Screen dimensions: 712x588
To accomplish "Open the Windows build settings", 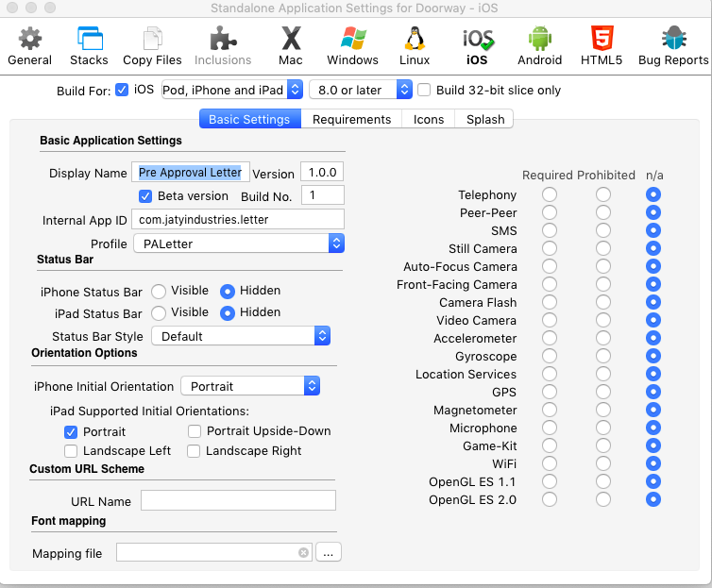I will (x=352, y=46).
